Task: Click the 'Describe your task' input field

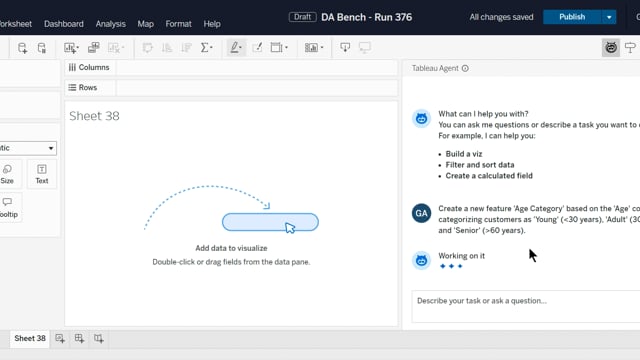Action: pyautogui.click(x=526, y=306)
